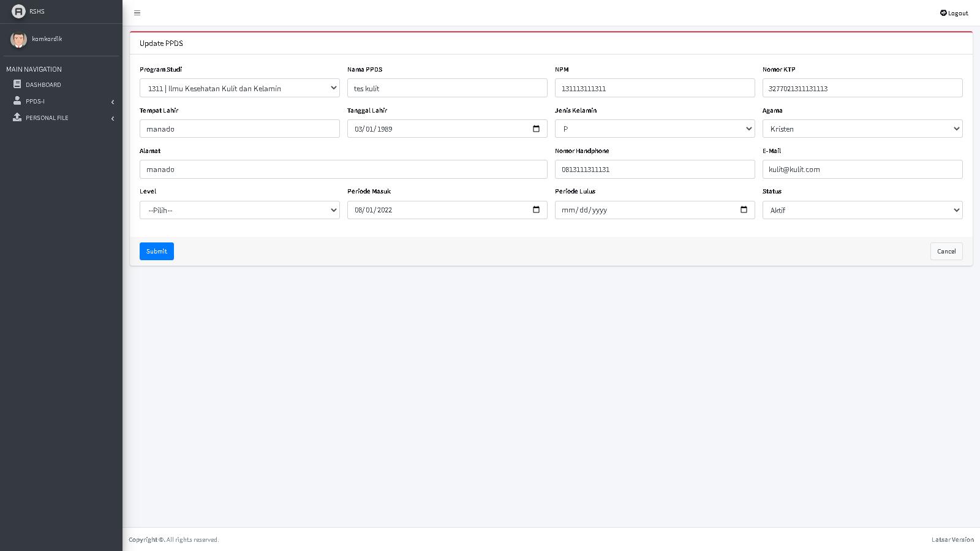This screenshot has width=980, height=551.
Task: Open the Periode Lulus calendar picker icon
Action: [x=744, y=210]
